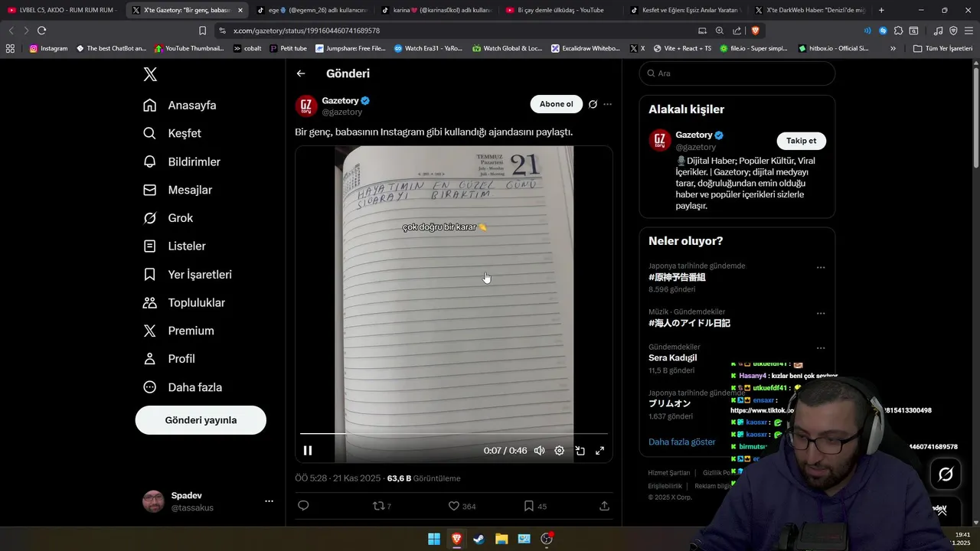Viewport: 980px width, 551px height.
Task: Open account menu dots next to Spadev
Action: (269, 501)
